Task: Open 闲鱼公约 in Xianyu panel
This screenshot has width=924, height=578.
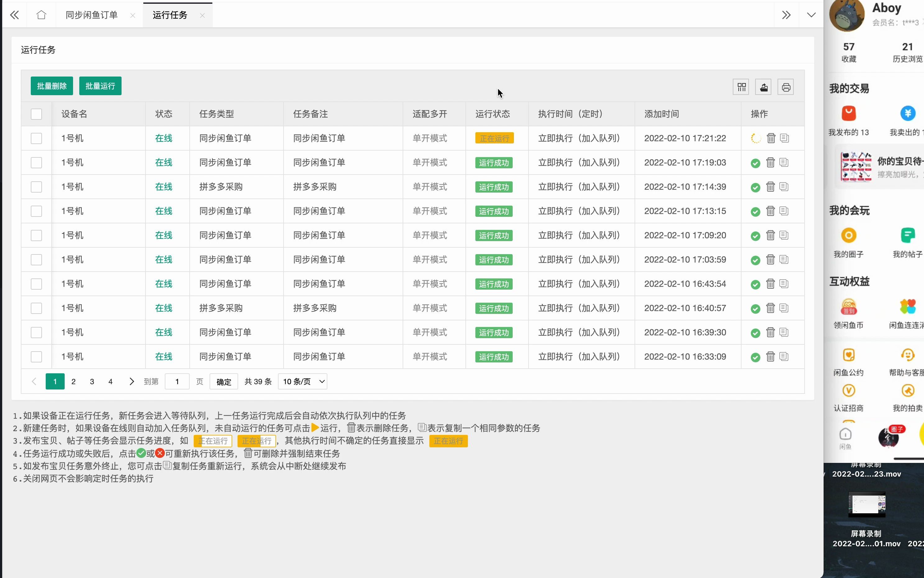Action: pyautogui.click(x=848, y=362)
